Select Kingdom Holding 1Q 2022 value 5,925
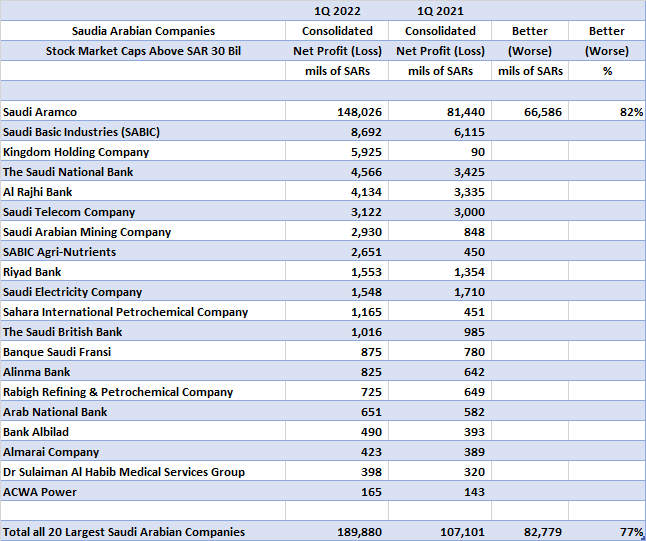The width and height of the screenshot is (646, 541). coord(337,152)
